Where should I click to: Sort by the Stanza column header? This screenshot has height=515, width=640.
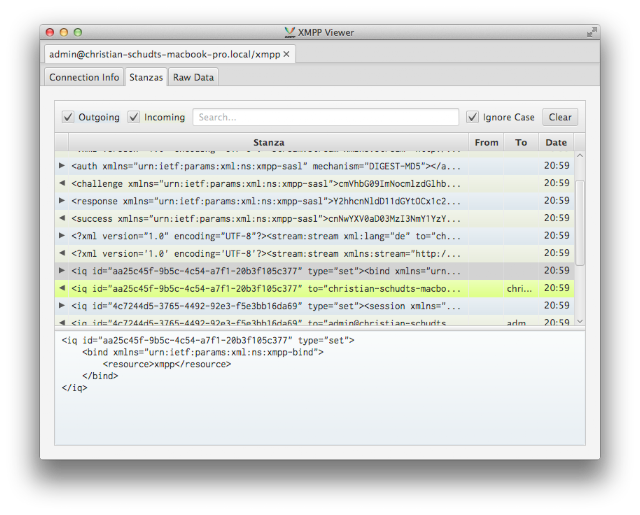pyautogui.click(x=269, y=142)
